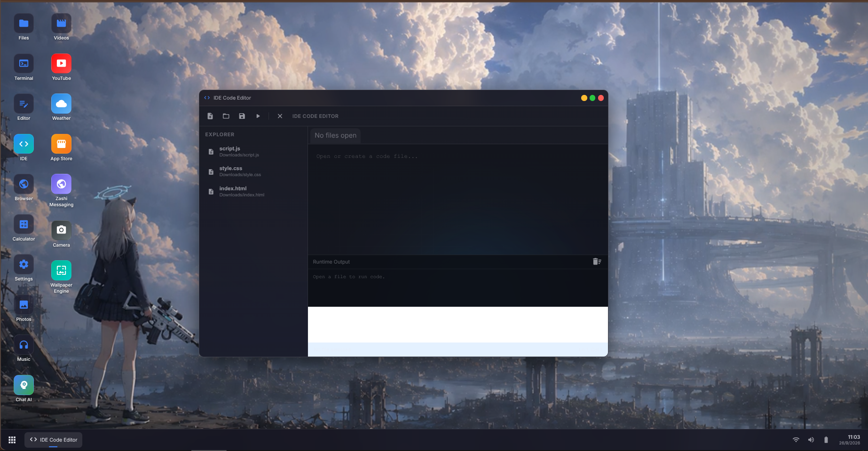Open the Weather app
The width and height of the screenshot is (868, 451).
click(x=61, y=108)
